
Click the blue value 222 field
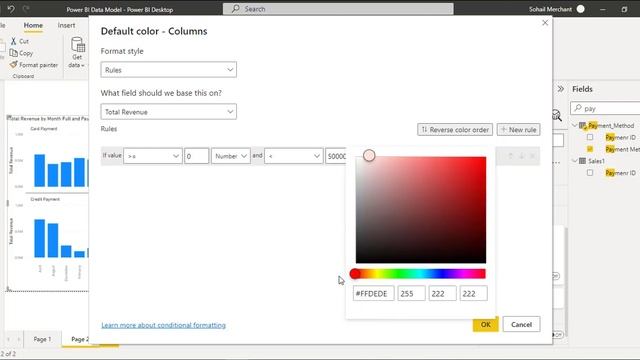473,293
